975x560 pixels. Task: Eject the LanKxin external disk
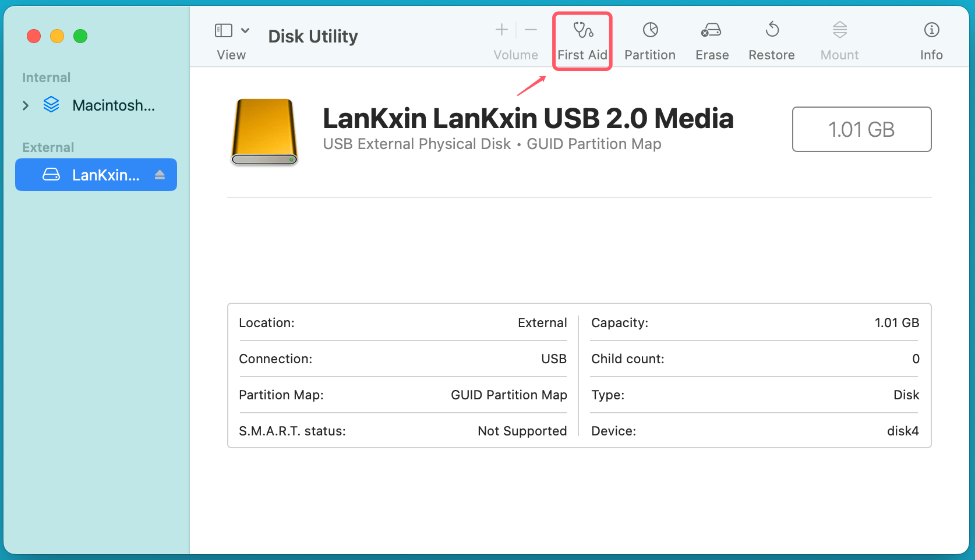(160, 175)
